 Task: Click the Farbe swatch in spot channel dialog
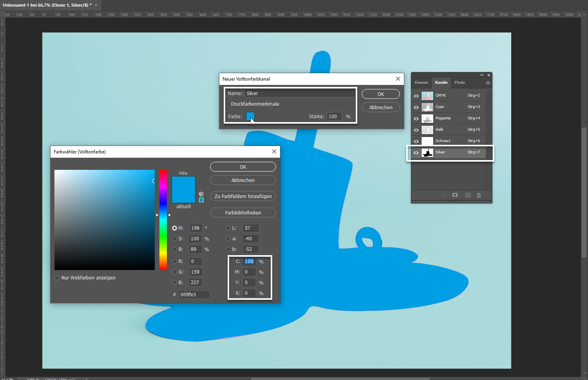[250, 116]
